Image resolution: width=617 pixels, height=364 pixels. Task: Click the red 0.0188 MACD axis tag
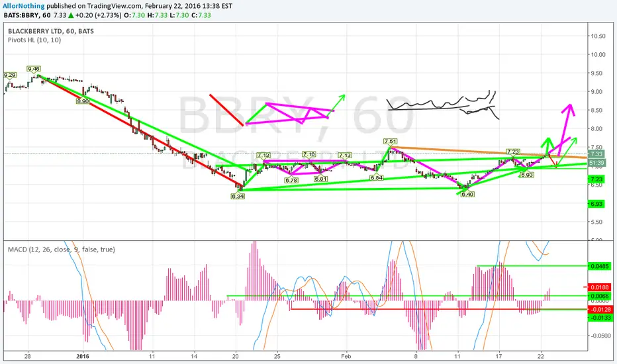[600, 287]
